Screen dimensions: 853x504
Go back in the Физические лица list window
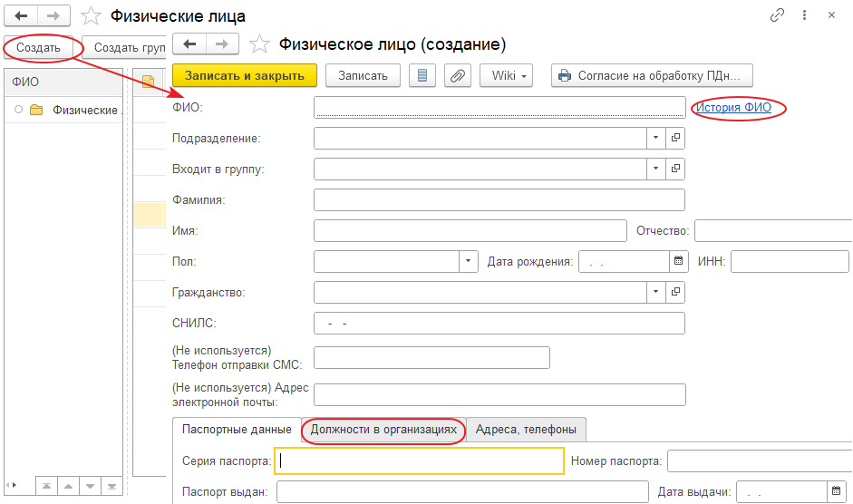click(21, 15)
